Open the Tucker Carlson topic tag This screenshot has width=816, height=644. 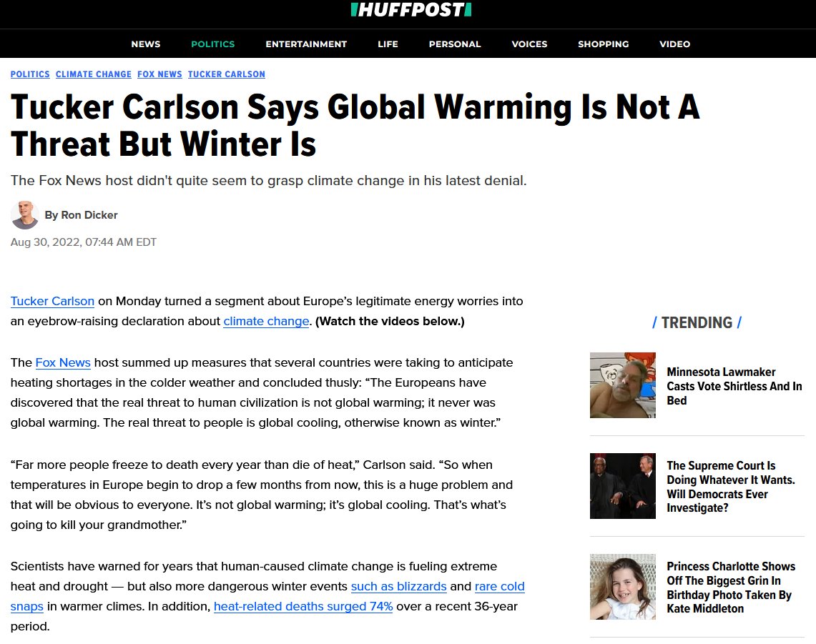[227, 74]
